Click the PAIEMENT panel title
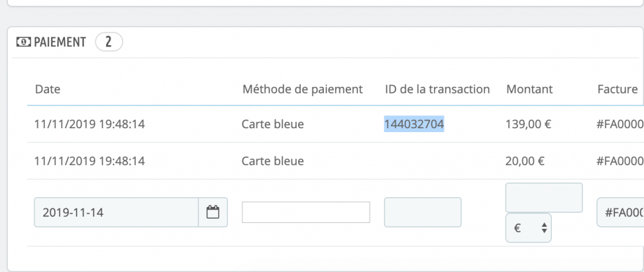Image resolution: width=644 pixels, height=272 pixels. pos(59,43)
